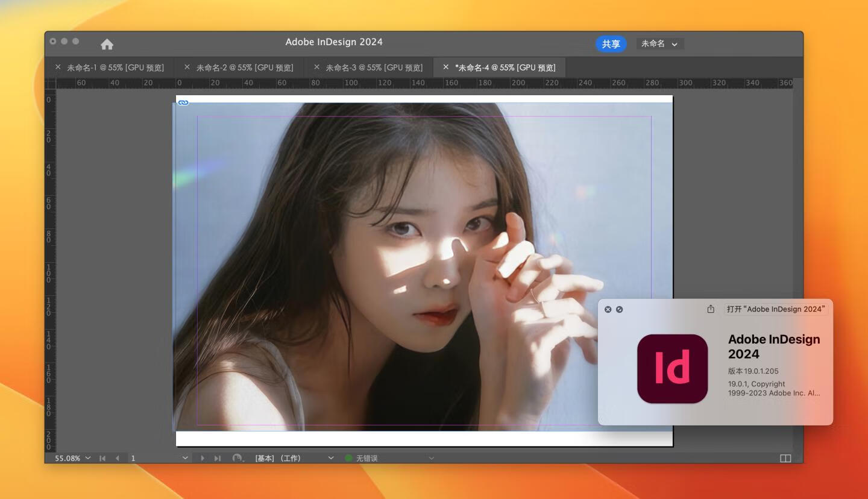This screenshot has height=499, width=868.
Task: Go to last page in status bar
Action: 218,458
